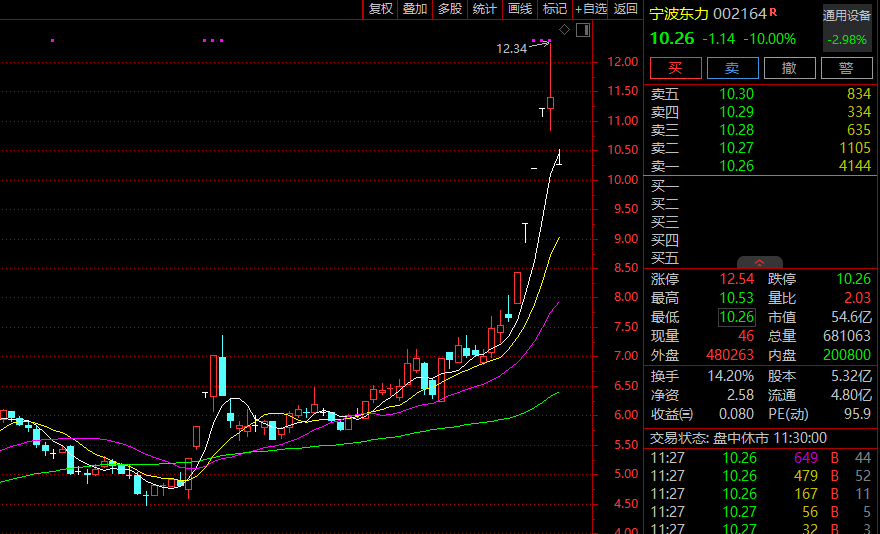Click the 撤 cancel order button
This screenshot has height=534, width=880.
click(x=790, y=68)
